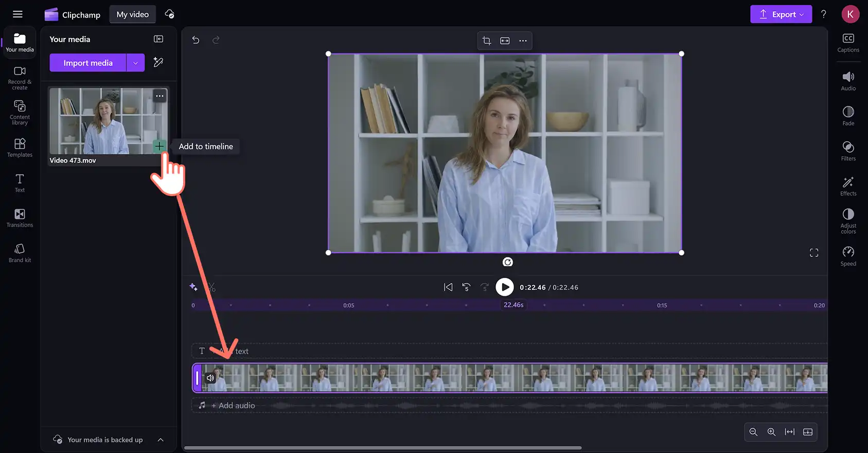Click the fit/fill resize icon

pyautogui.click(x=505, y=41)
